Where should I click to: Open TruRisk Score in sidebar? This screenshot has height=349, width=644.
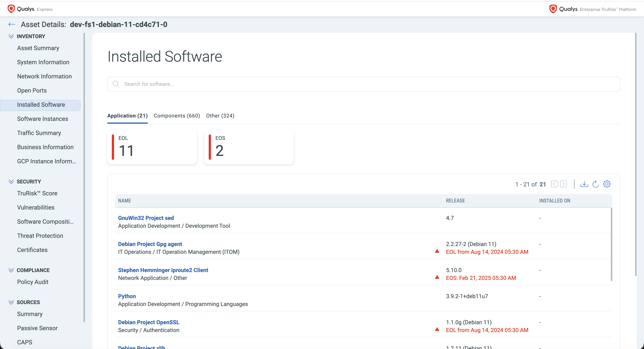click(37, 193)
